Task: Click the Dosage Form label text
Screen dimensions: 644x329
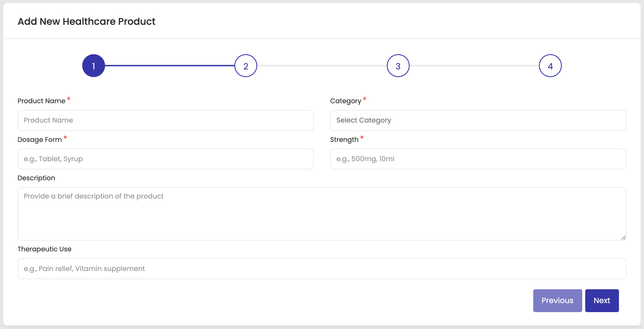Action: point(40,140)
